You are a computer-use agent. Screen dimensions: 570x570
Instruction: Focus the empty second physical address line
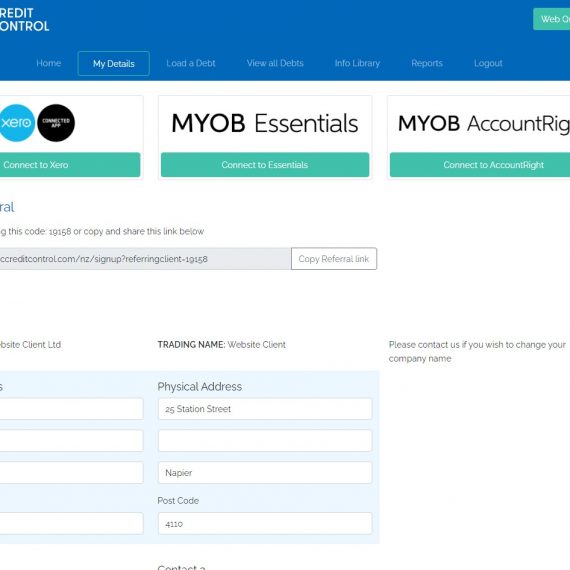265,441
